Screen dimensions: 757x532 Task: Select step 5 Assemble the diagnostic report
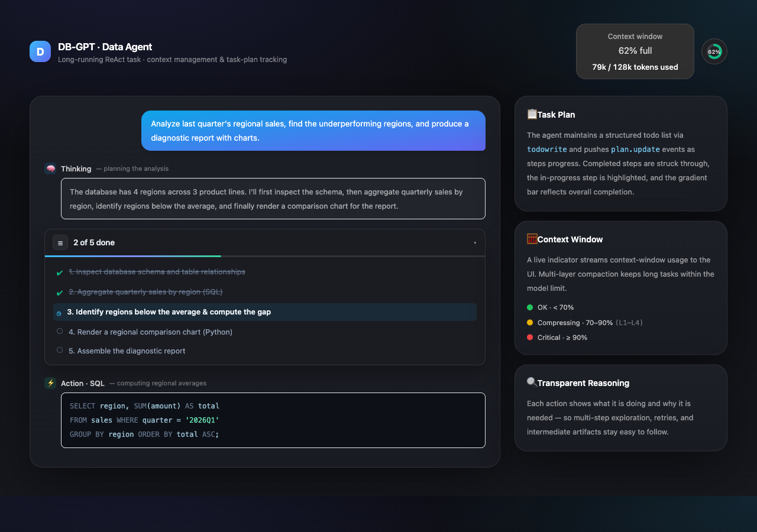(x=265, y=351)
